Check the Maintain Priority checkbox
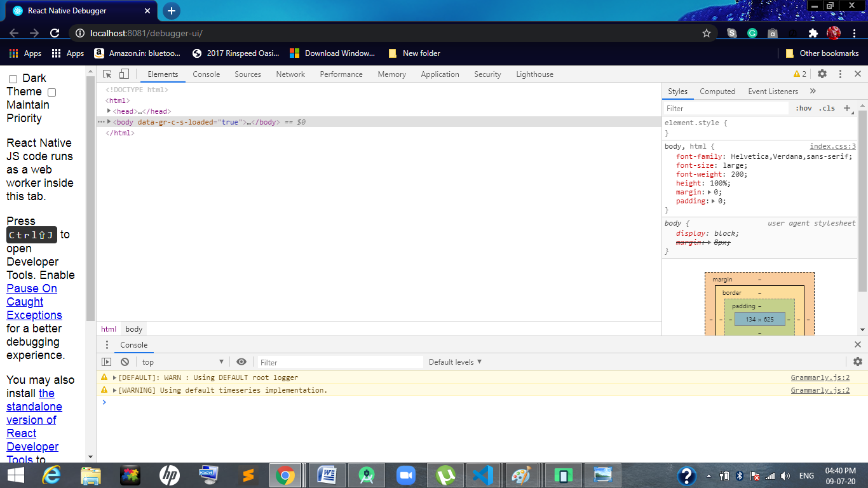The height and width of the screenshot is (488, 868). pyautogui.click(x=52, y=92)
